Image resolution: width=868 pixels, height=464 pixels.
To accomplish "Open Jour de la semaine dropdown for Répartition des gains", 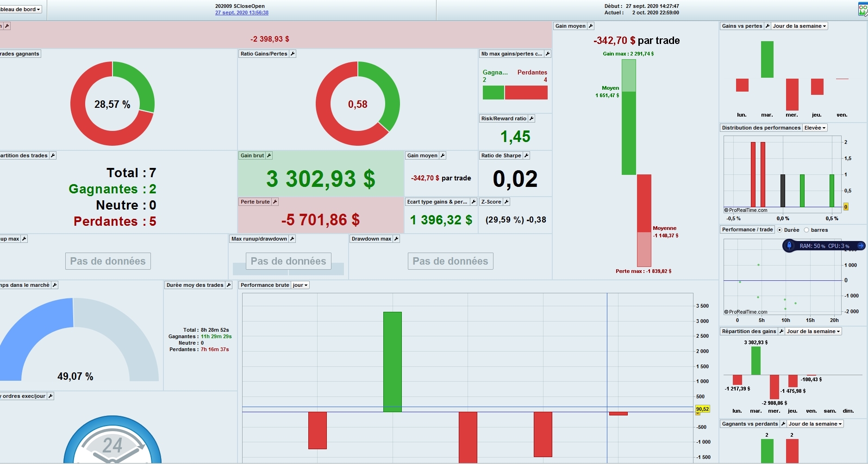I will (813, 331).
